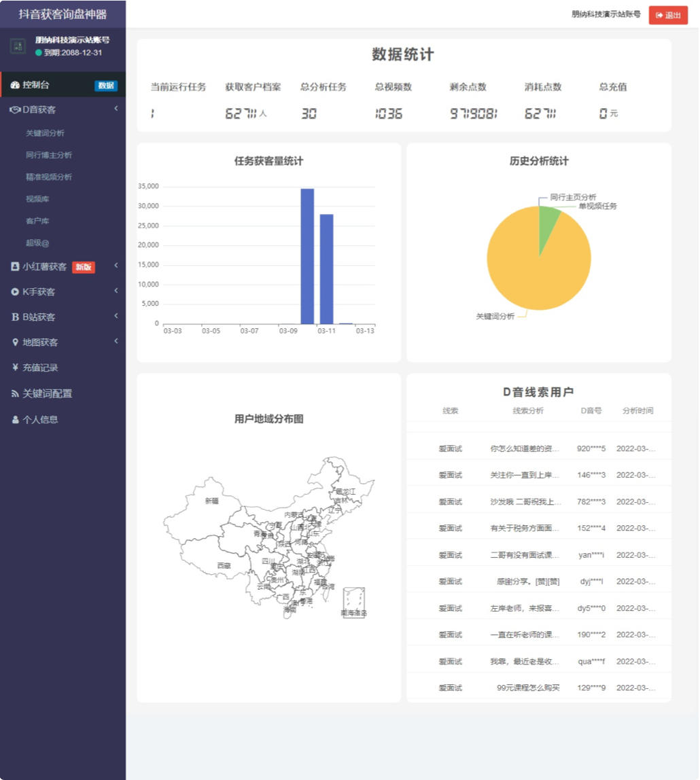Expand the K手获客 menu chevron
The width and height of the screenshot is (700, 780).
pos(116,291)
